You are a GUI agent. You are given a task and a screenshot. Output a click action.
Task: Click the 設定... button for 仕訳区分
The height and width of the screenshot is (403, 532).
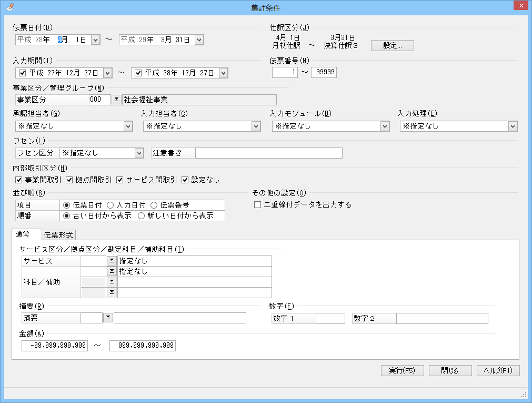pos(393,46)
